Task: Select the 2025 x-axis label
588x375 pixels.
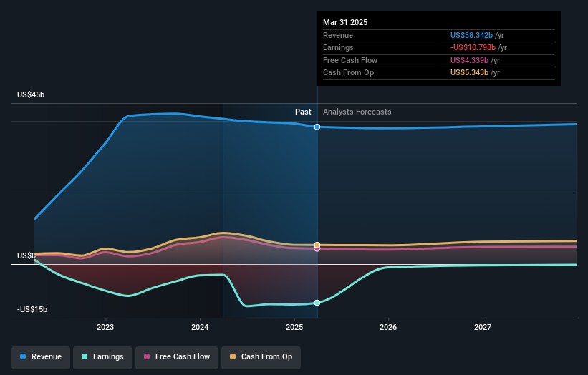Action: [x=294, y=327]
